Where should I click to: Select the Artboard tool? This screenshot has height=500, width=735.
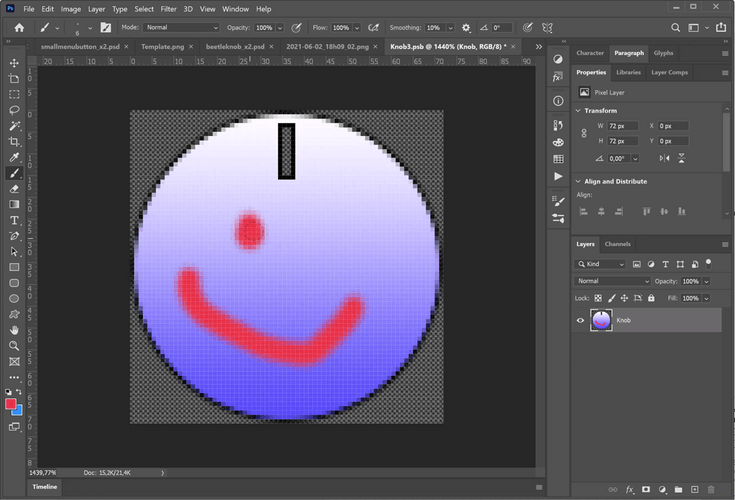point(14,79)
